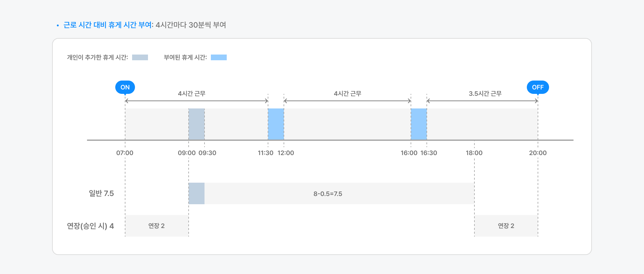Image resolution: width=644 pixels, height=274 pixels.
Task: Click the 연장(승인 시) 4 row label
Action: click(90, 226)
